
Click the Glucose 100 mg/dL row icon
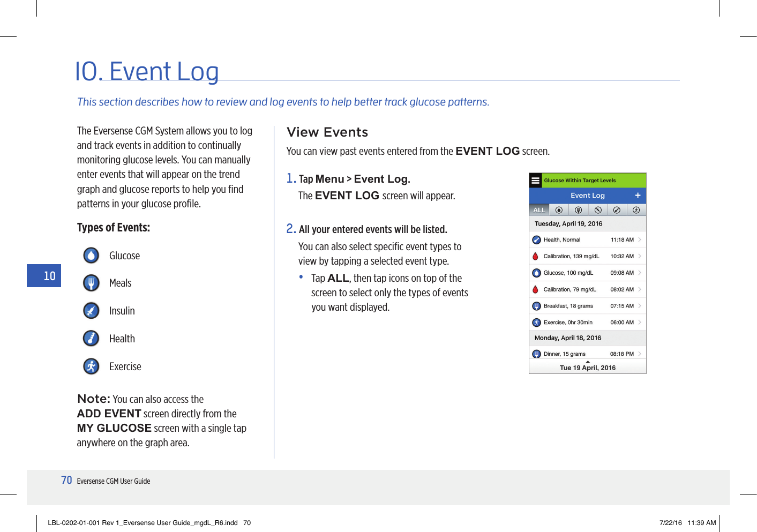pyautogui.click(x=536, y=273)
